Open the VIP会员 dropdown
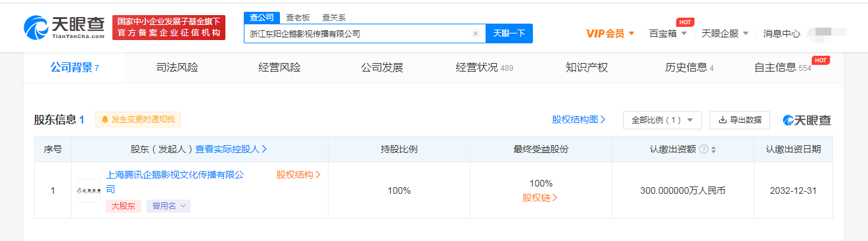Viewport: 868px width, 241px height. (610, 33)
